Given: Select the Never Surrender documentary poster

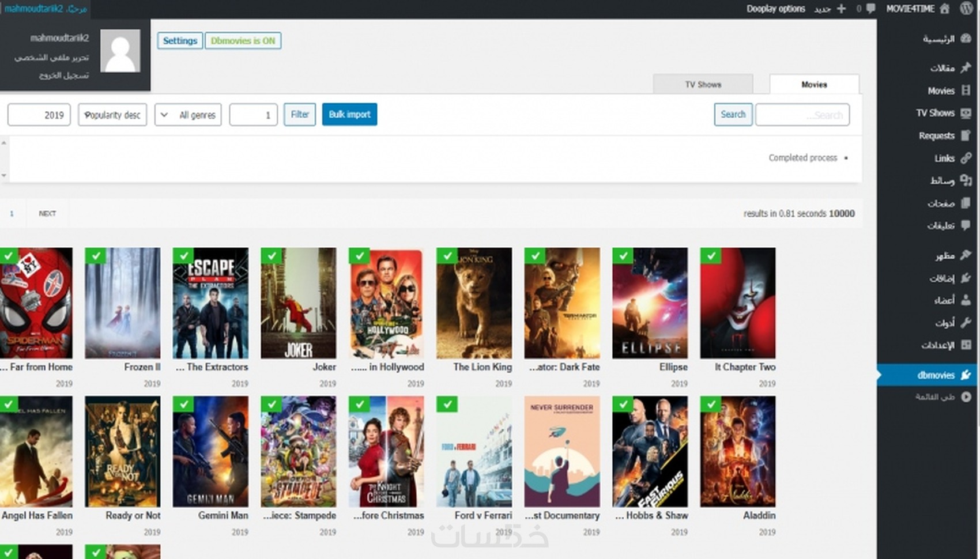Looking at the screenshot, I should (x=562, y=452).
